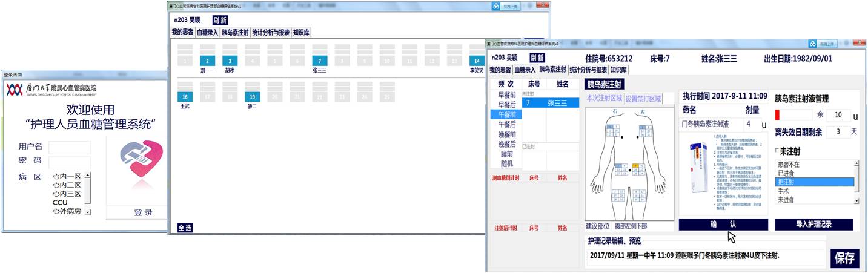
Task: Click the 用户名 username input field
Action: (70, 147)
